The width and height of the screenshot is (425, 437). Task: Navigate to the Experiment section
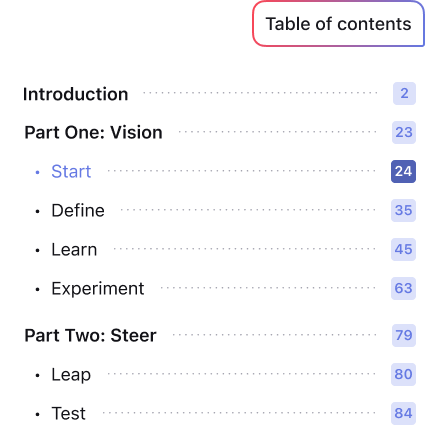(x=98, y=288)
